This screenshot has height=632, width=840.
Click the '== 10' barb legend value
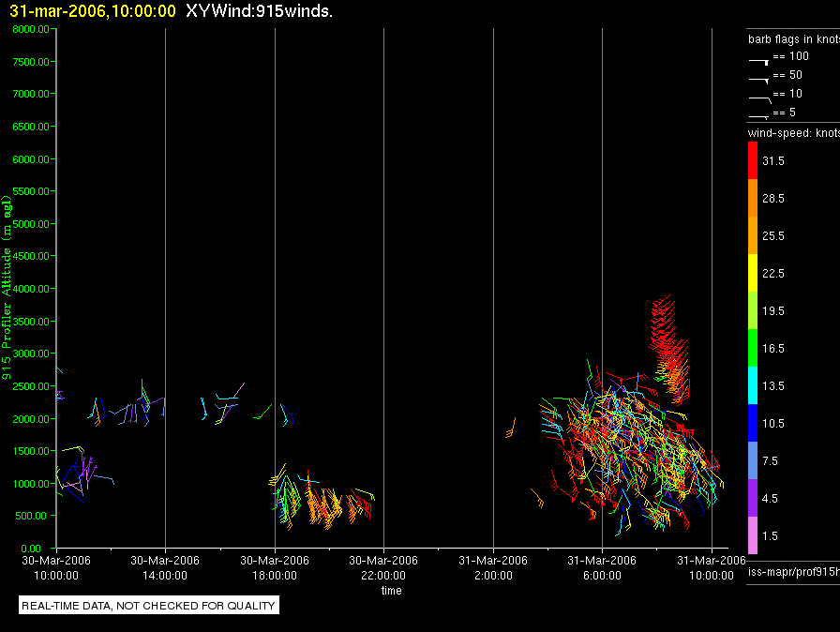pos(787,94)
